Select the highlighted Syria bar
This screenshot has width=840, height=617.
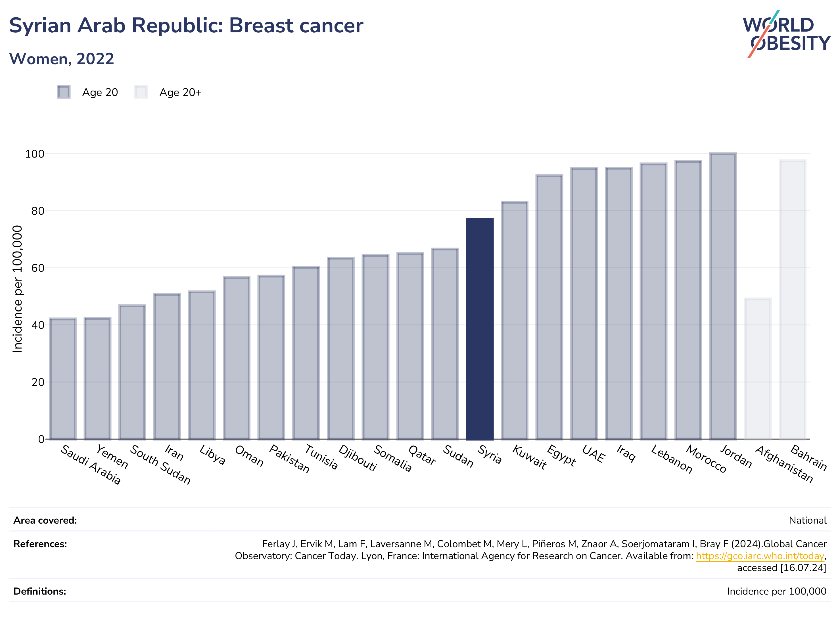pyautogui.click(x=480, y=329)
